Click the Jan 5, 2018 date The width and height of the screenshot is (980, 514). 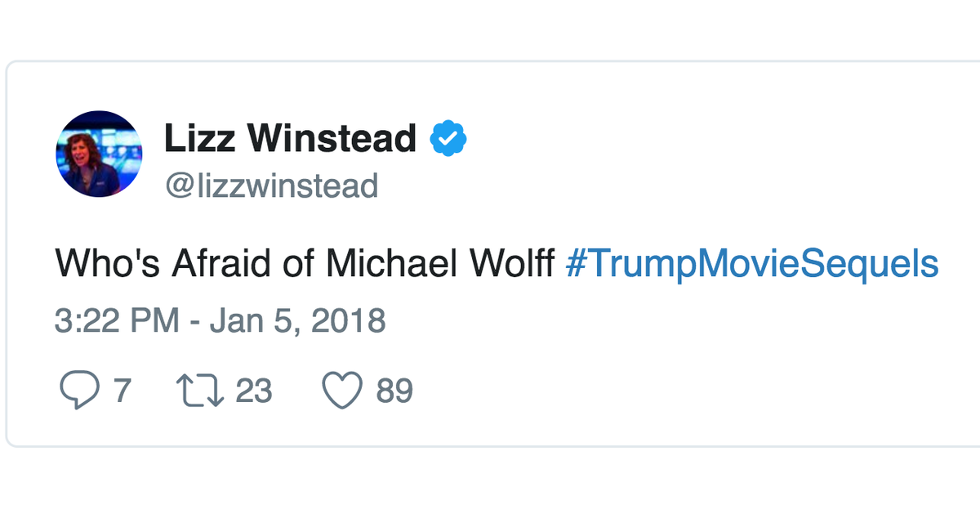click(297, 320)
